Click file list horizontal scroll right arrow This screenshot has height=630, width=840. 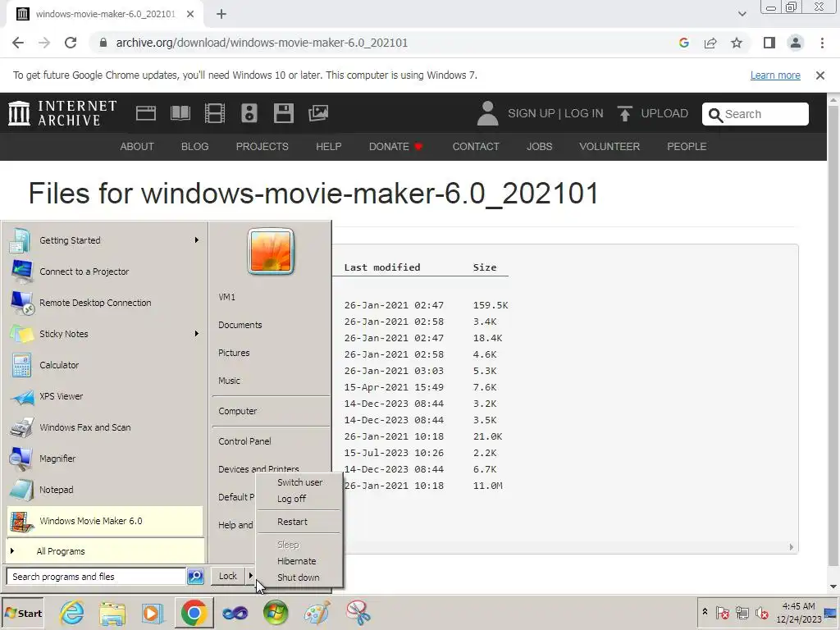[791, 547]
